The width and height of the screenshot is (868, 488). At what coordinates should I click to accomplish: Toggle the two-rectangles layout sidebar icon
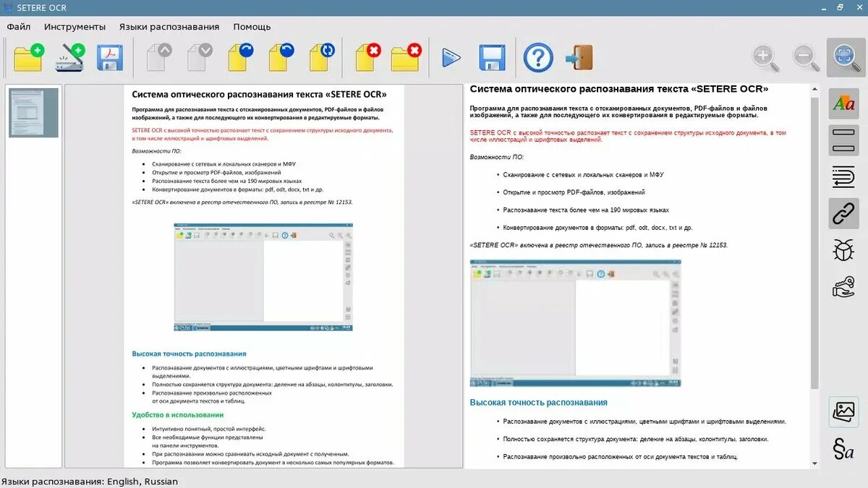click(843, 140)
